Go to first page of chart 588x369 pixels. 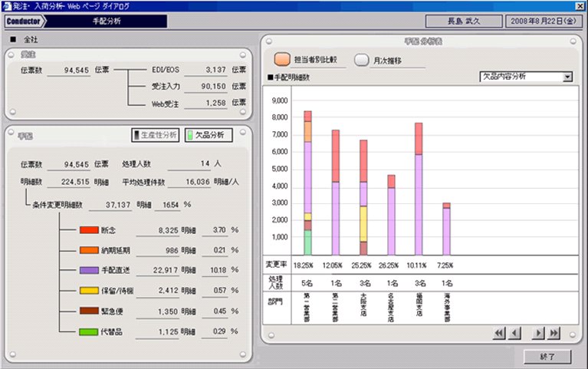coord(499,333)
